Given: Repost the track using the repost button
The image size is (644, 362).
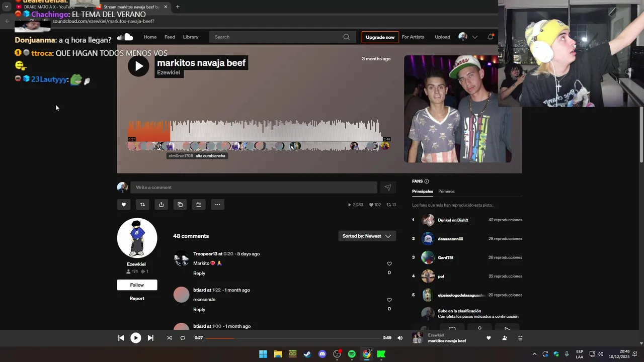Looking at the screenshot, I should (x=142, y=205).
